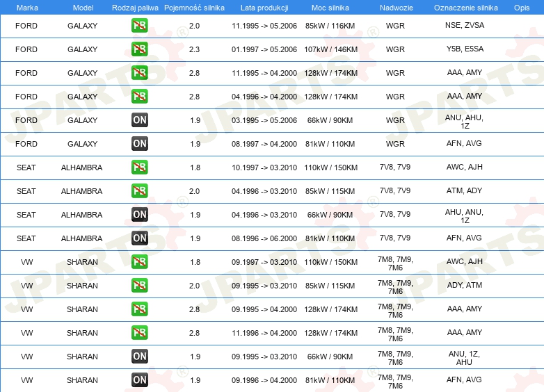Select the Rodzaj paliwa column header

[135, 8]
